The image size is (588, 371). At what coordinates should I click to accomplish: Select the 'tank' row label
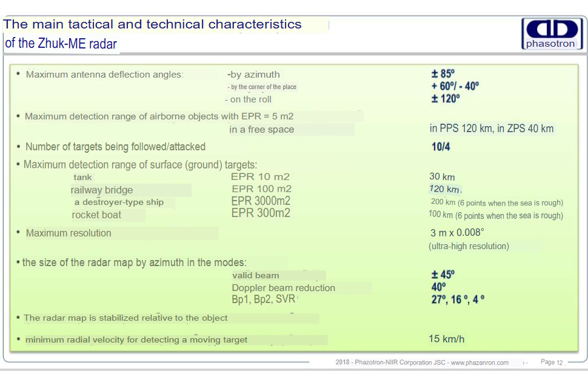pos(82,177)
